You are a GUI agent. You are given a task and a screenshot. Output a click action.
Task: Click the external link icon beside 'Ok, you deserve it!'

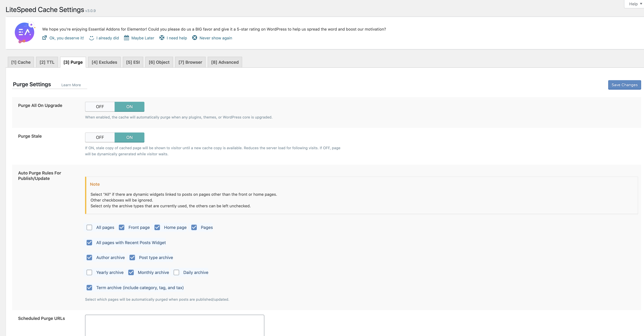tap(44, 38)
